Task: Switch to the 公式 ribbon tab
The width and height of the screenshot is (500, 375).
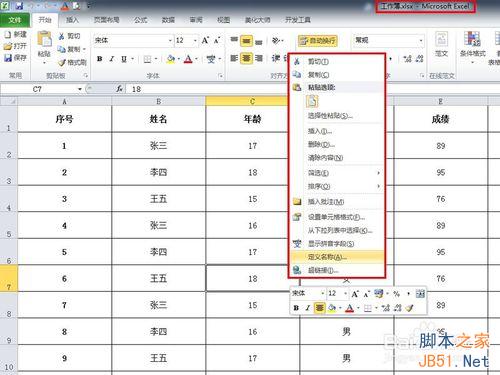Action: 140,20
